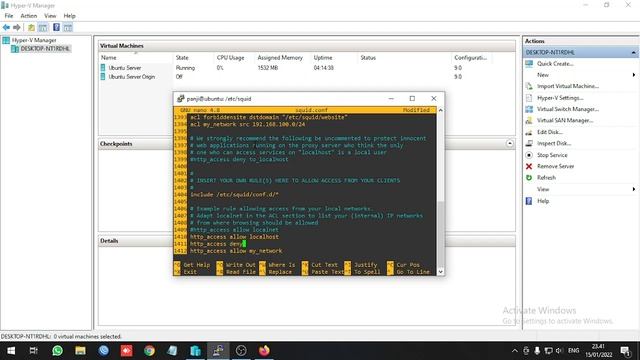Click scroll up arrow in PuTTY window
The image size is (640, 360).
pyautogui.click(x=440, y=110)
